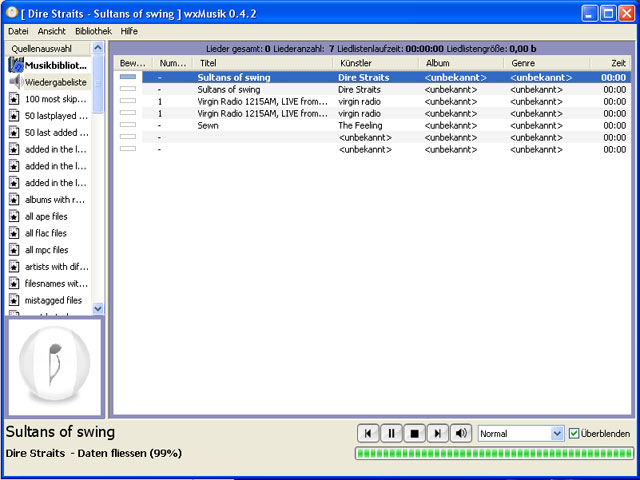The width and height of the screenshot is (640, 480).
Task: Click the wxMusik icon in the title bar
Action: pos(11,13)
